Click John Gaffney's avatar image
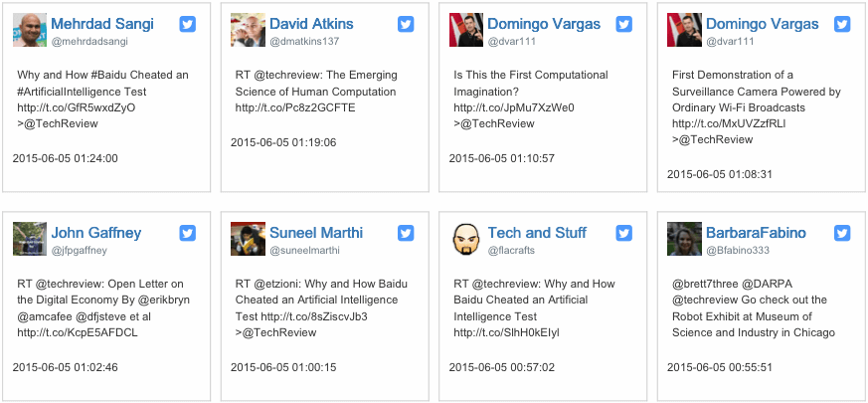 pyautogui.click(x=30, y=239)
